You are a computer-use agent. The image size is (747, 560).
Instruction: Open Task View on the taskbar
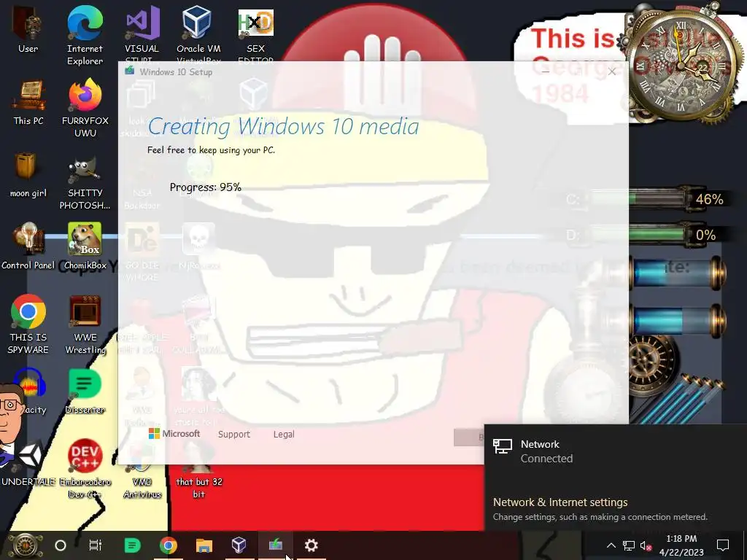pos(96,545)
